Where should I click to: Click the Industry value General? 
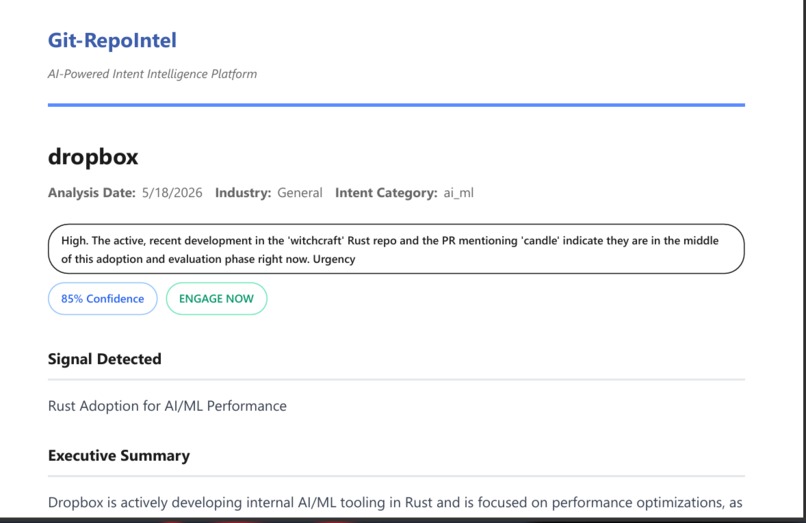point(300,193)
